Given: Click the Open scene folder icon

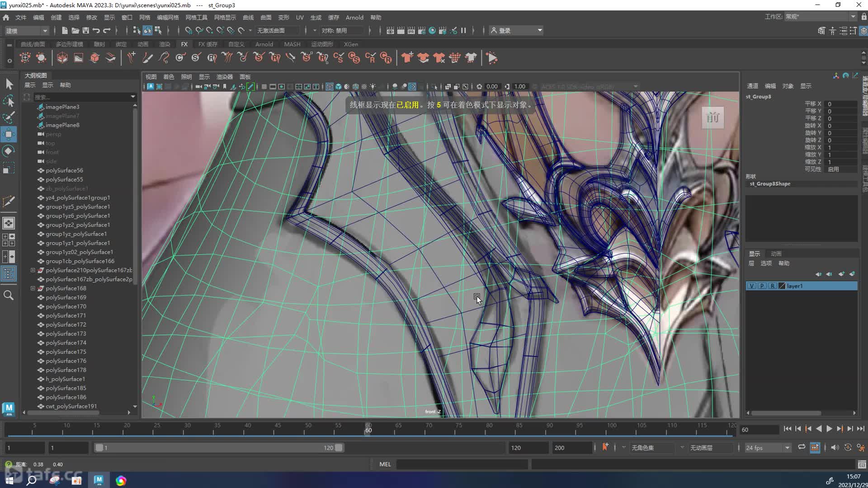Looking at the screenshot, I should point(75,30).
